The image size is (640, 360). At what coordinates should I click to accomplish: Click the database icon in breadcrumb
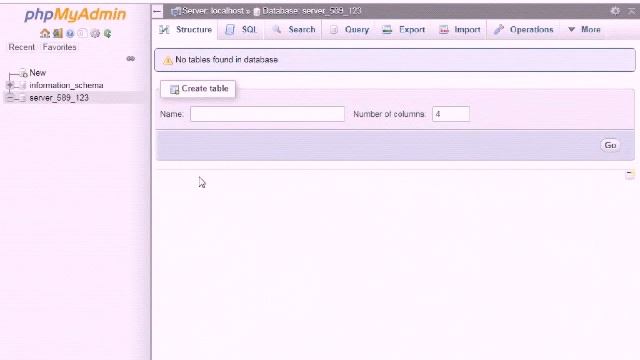click(x=257, y=12)
